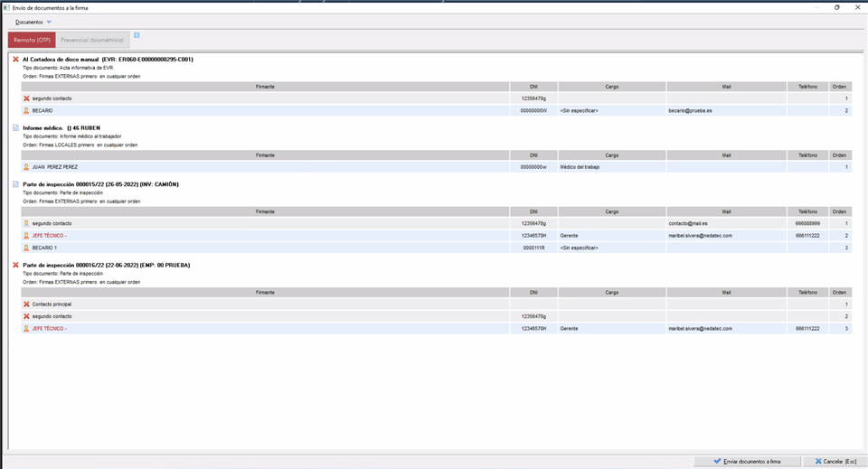Screen dimensions: 868x469
Task: Select the Informe médico. () 46 RUBEN title
Action: click(61, 127)
